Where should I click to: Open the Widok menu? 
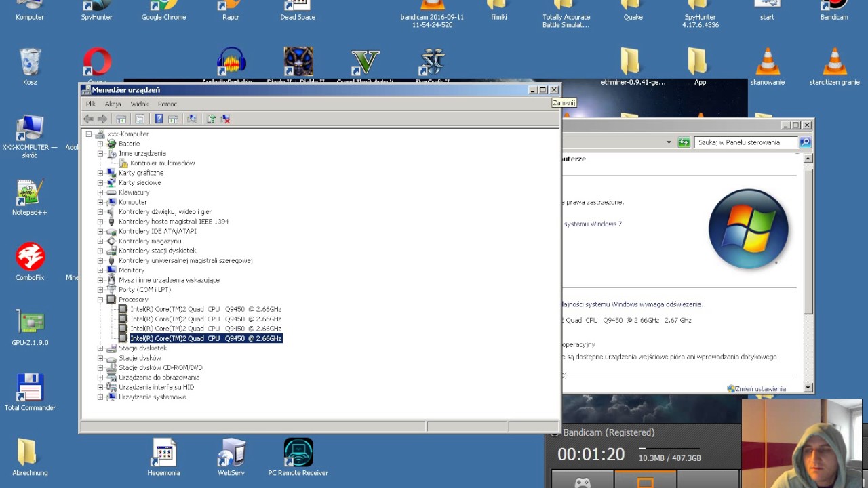click(x=140, y=104)
